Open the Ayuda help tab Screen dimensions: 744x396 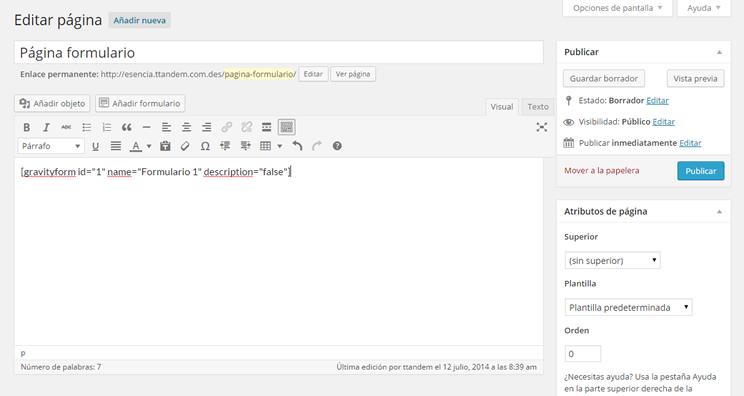pos(704,8)
